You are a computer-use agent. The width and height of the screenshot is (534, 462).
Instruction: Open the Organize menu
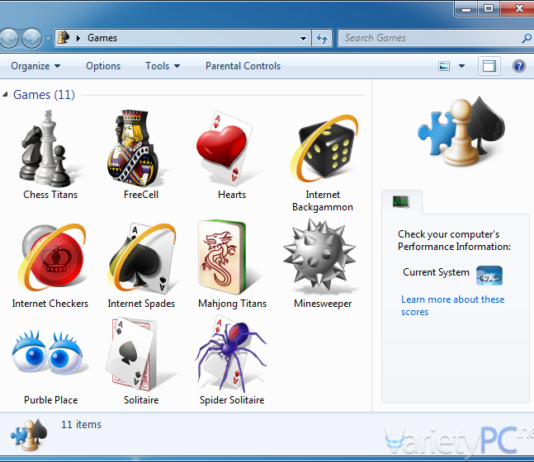pos(35,66)
